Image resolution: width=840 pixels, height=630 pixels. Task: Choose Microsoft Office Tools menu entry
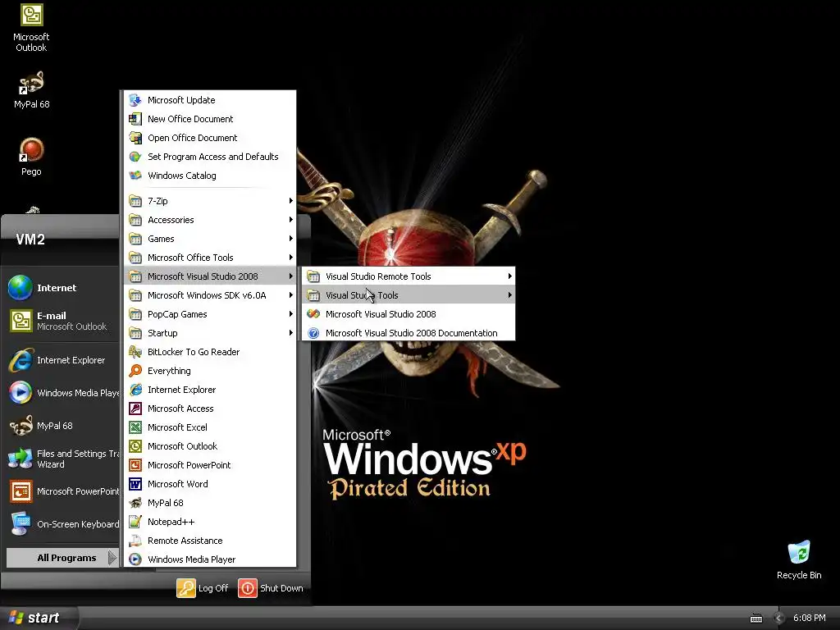(x=210, y=257)
